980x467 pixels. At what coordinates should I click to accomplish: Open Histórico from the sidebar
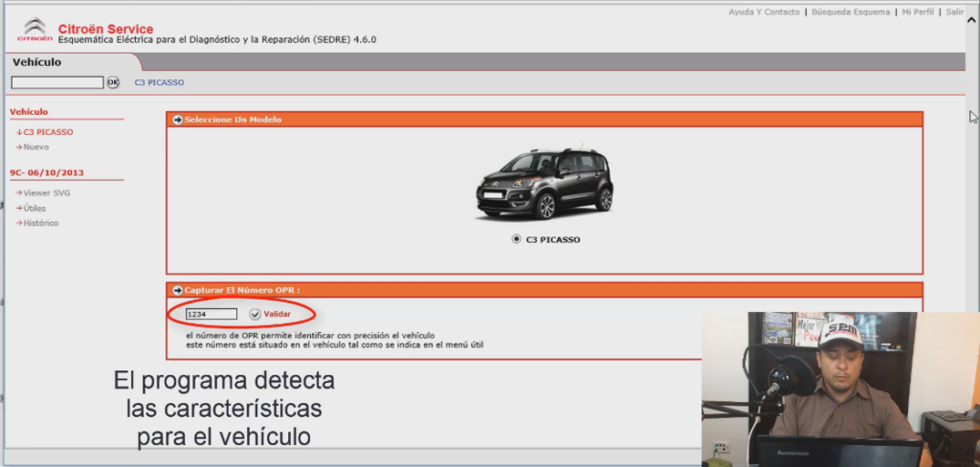pos(40,223)
